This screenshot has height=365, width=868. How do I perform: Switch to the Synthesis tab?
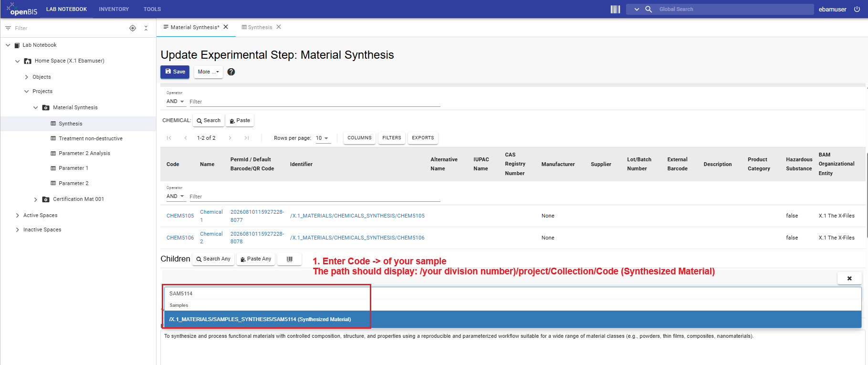[x=260, y=27]
